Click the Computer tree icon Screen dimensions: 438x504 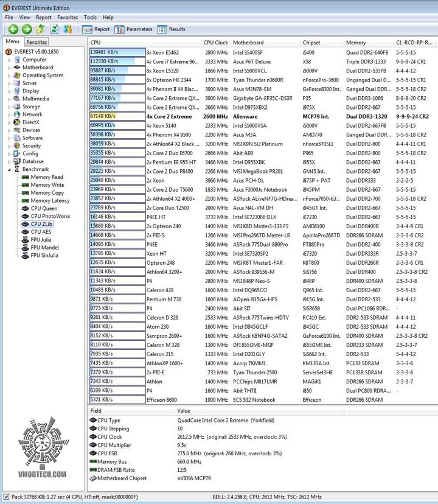(x=17, y=60)
